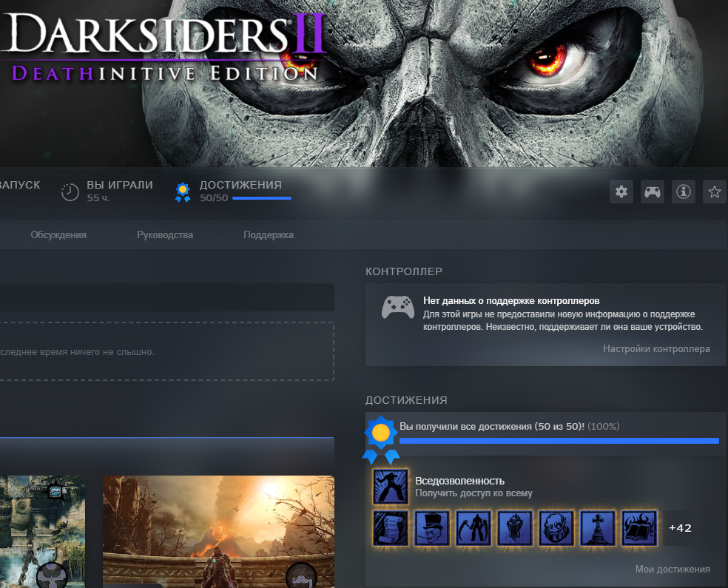Click the dashed empty activity box
This screenshot has width=728, height=588.
(x=166, y=351)
